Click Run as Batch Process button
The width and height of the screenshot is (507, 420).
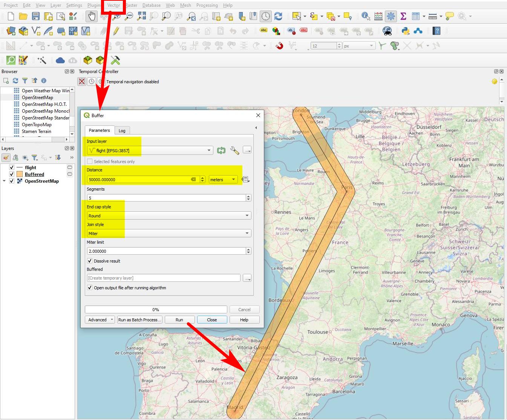[x=140, y=320]
